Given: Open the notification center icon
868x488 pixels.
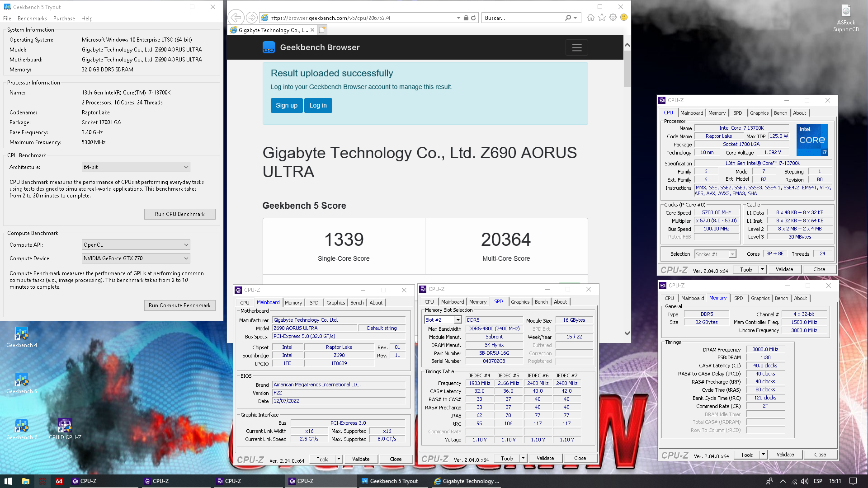Looking at the screenshot, I should [x=853, y=481].
